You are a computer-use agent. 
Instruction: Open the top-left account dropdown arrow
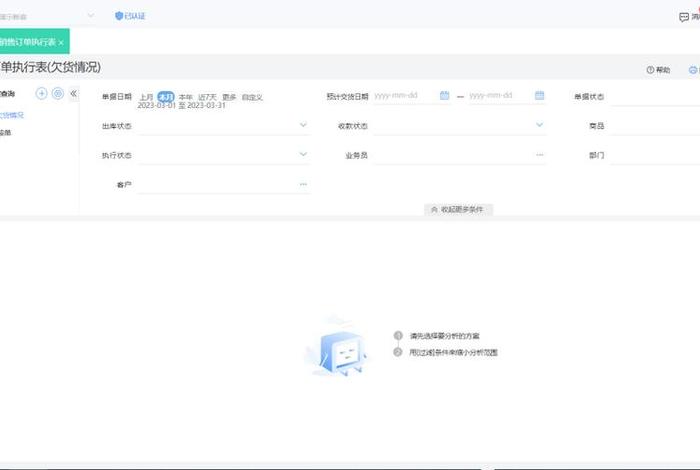tap(91, 16)
